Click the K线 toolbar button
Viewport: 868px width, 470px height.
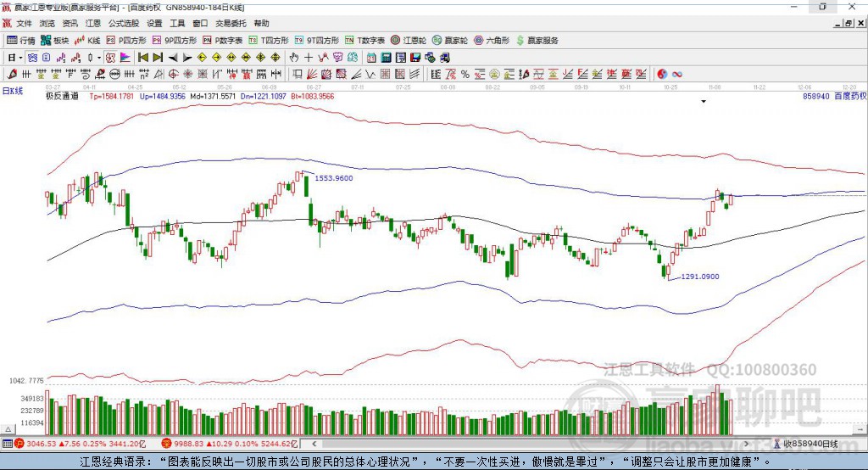pyautogui.click(x=87, y=41)
